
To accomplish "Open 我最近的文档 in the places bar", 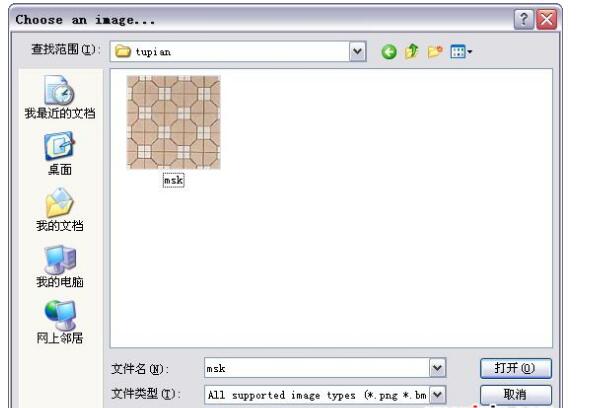I will pos(60,97).
